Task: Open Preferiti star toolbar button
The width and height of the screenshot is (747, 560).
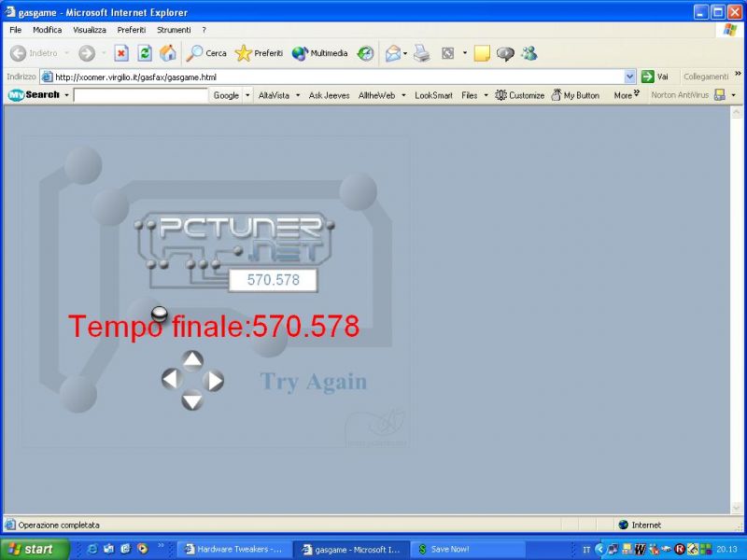Action: click(259, 53)
